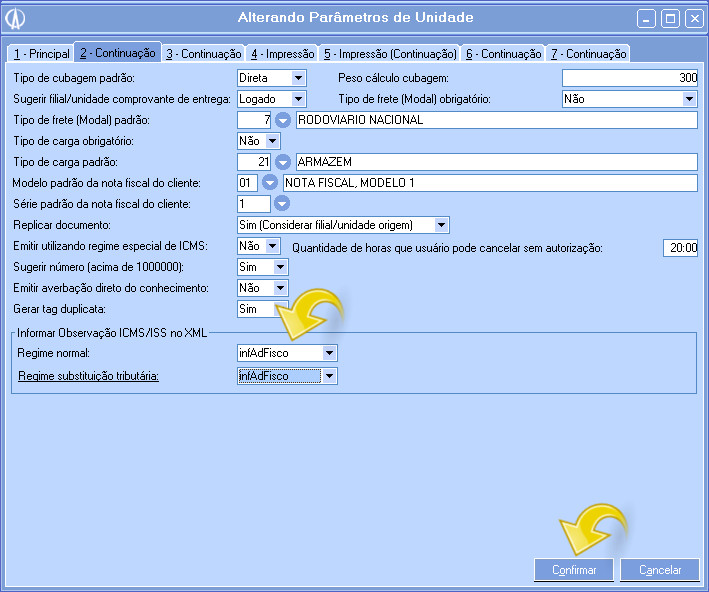The width and height of the screenshot is (709, 592).
Task: Click the Tipo de cubagem padrão label
Action: click(74, 78)
